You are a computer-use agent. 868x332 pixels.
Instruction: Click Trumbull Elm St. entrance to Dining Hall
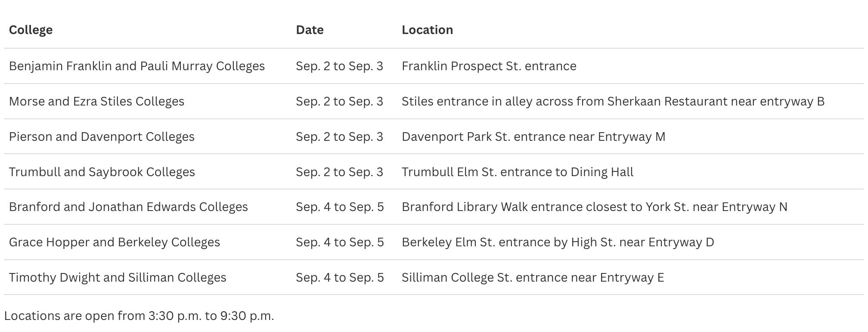tap(517, 172)
